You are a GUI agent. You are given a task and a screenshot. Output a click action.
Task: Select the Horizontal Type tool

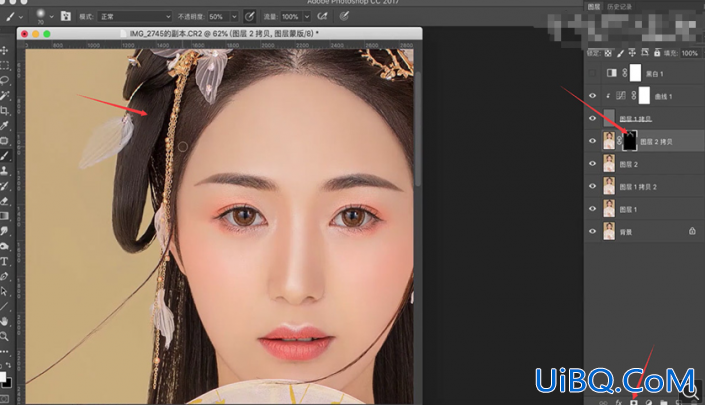4,261
